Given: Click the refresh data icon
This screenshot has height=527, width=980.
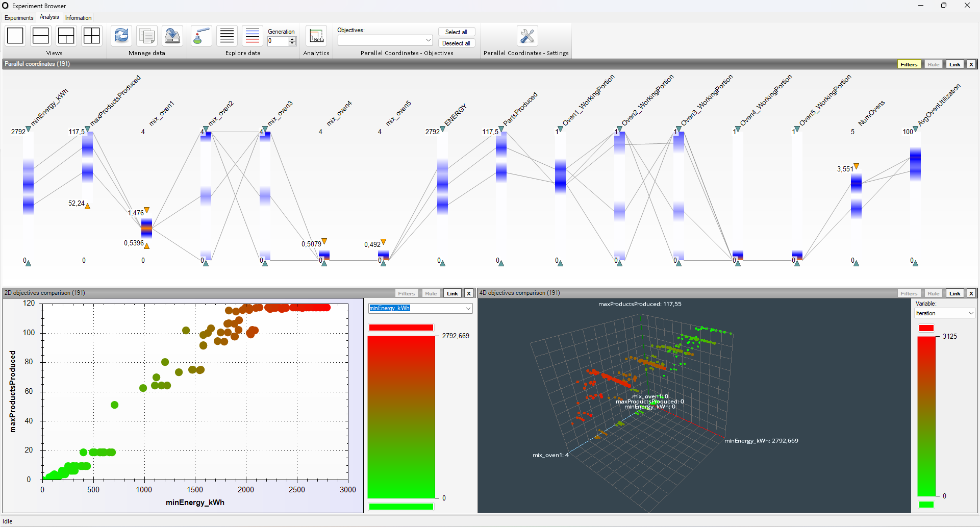Looking at the screenshot, I should [121, 36].
